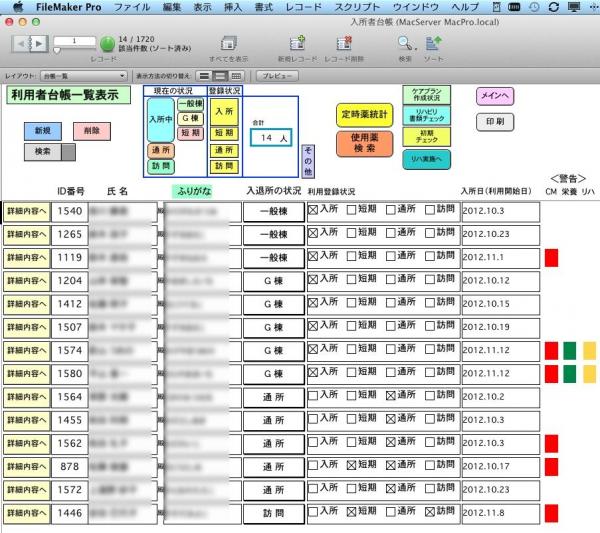Open the Find magnifier tool
The image size is (600, 533).
[x=405, y=43]
